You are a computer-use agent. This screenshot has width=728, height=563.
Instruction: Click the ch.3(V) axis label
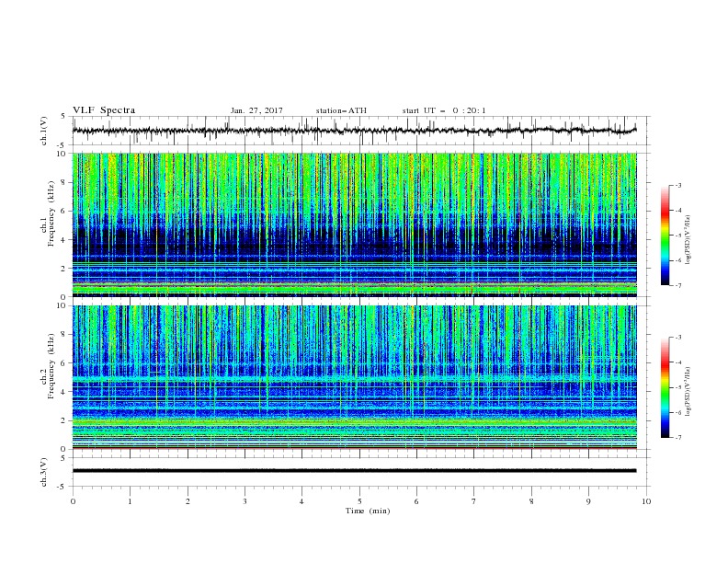[44, 472]
